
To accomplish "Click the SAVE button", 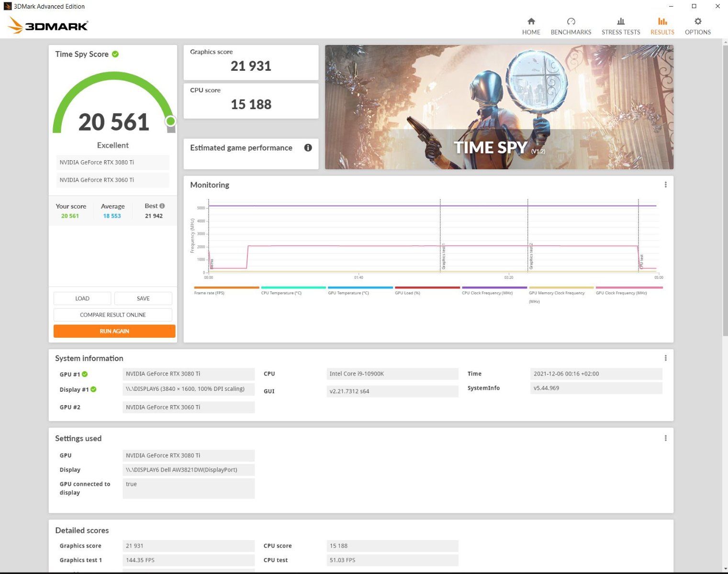I will click(143, 298).
